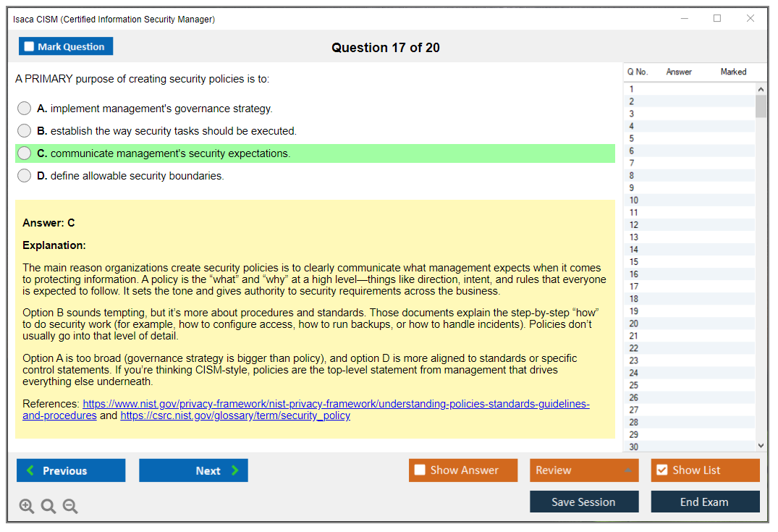Choose option B about security tasks execution
The width and height of the screenshot is (778, 532).
(x=25, y=131)
